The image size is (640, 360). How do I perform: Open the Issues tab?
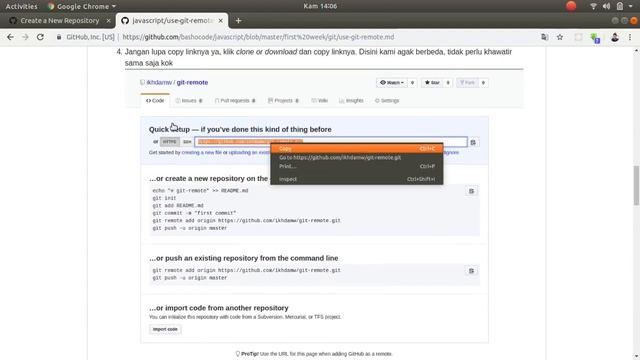[x=189, y=100]
